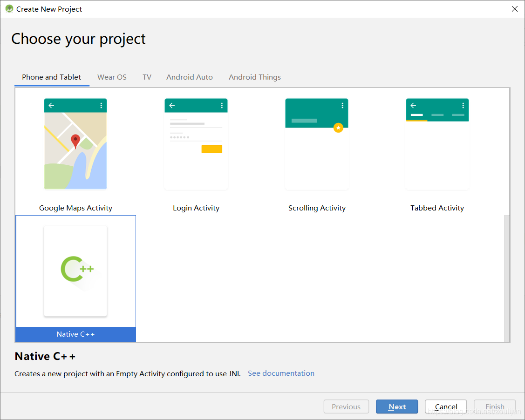Switch to the Wear OS tab
Screen dimensions: 525x420
click(112, 77)
